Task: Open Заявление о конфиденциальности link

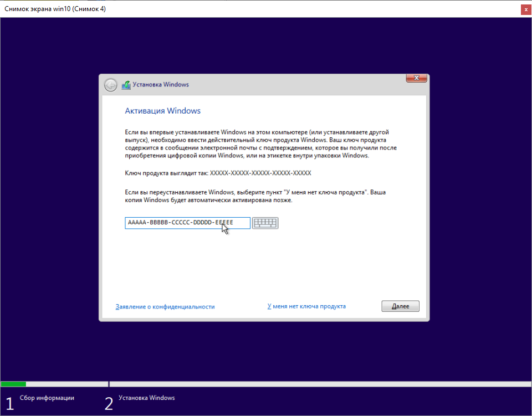Action: [x=165, y=306]
